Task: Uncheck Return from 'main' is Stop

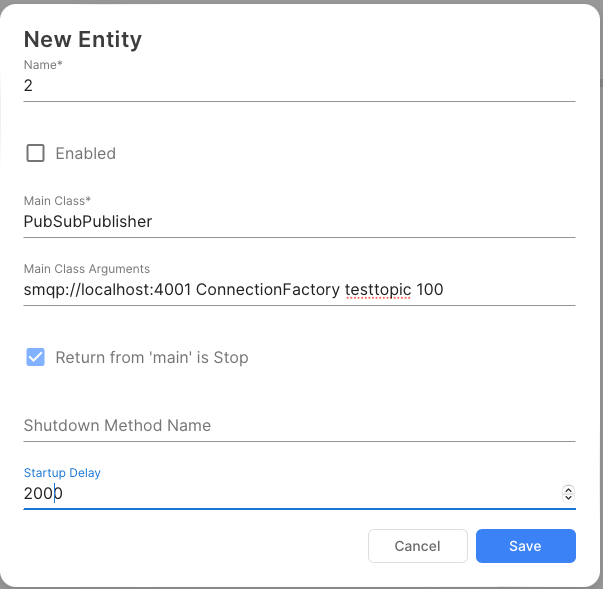Action: click(x=36, y=357)
